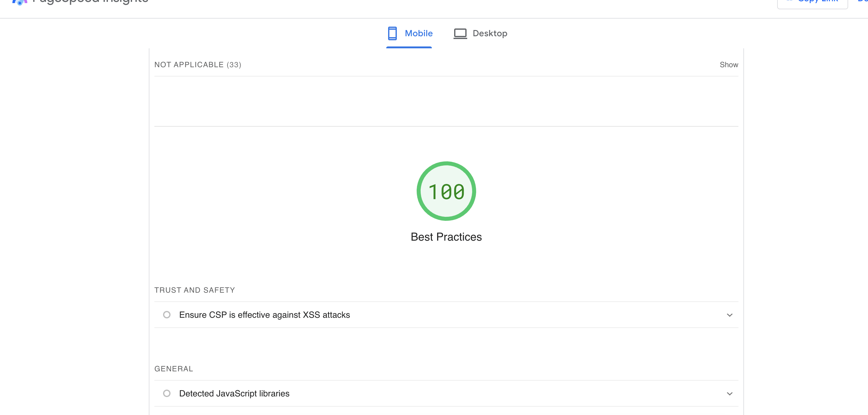Click the Desktop laptop icon

pyautogui.click(x=460, y=33)
